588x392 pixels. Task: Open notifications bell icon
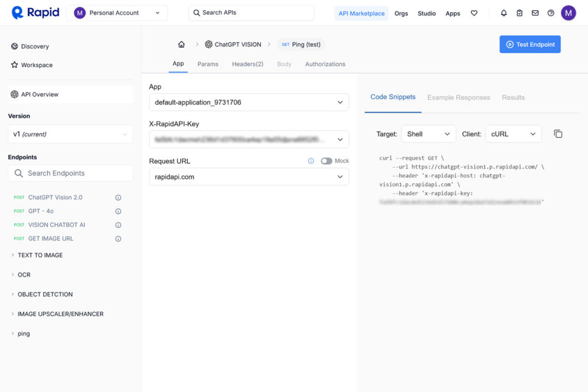[x=504, y=13]
